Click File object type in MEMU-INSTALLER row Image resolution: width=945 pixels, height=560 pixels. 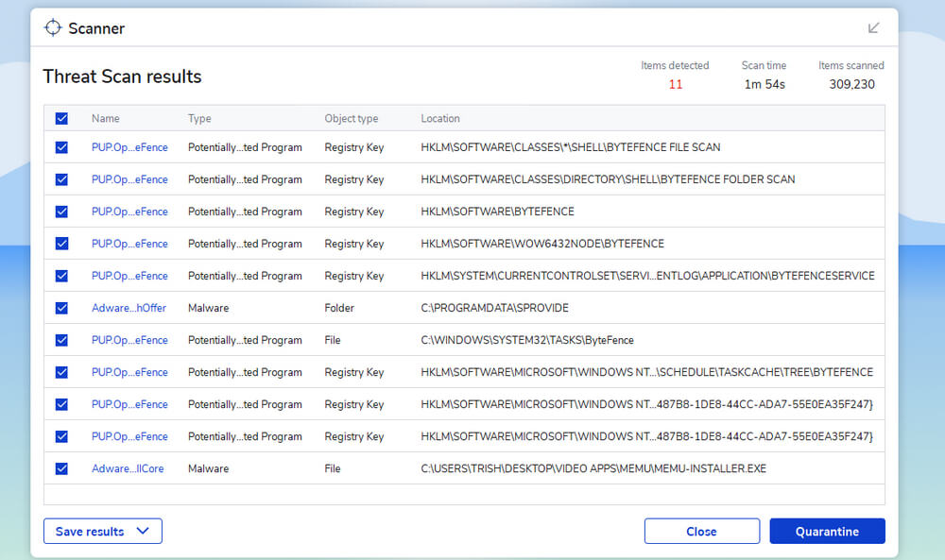point(332,468)
